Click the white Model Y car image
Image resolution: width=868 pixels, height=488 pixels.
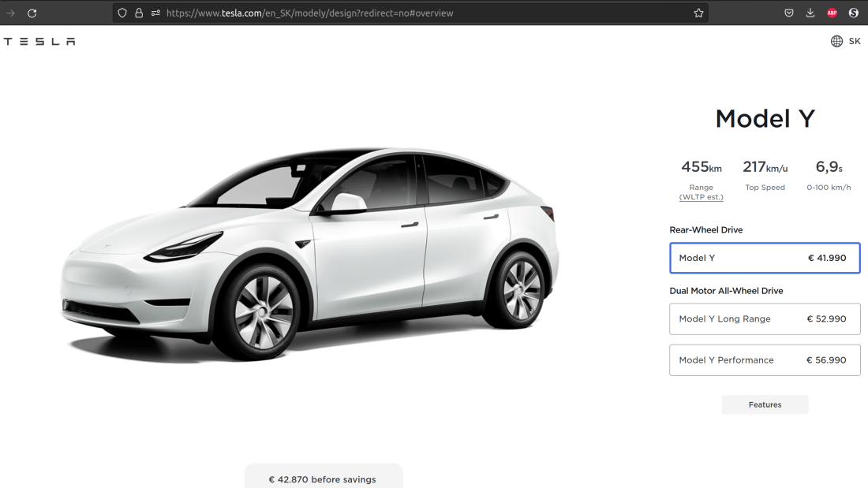coord(310,255)
